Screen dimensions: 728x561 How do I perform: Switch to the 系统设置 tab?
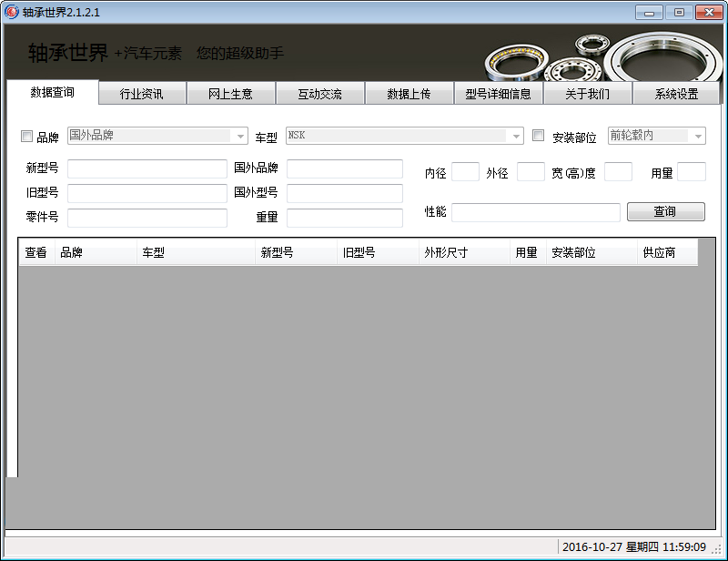pos(676,94)
